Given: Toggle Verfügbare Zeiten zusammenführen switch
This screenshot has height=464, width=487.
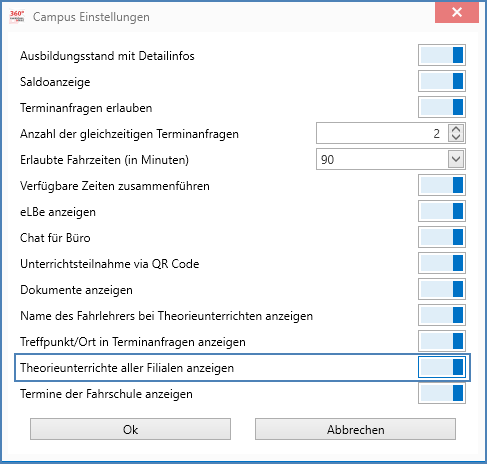Looking at the screenshot, I should 442,185.
